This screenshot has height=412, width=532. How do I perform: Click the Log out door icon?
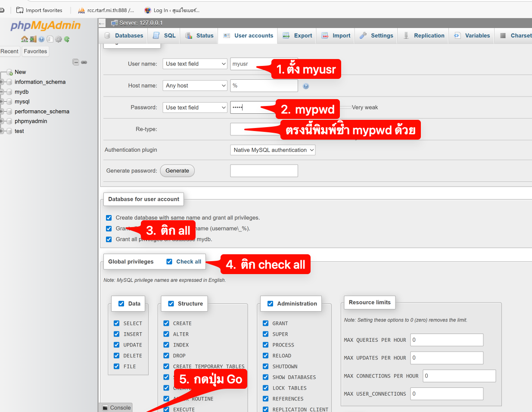click(33, 39)
